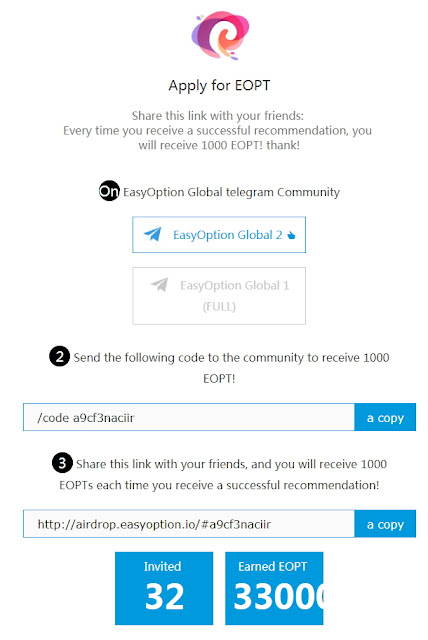This screenshot has width=428, height=640.
Task: Click the black 'On' step circle badge
Action: pos(109,191)
